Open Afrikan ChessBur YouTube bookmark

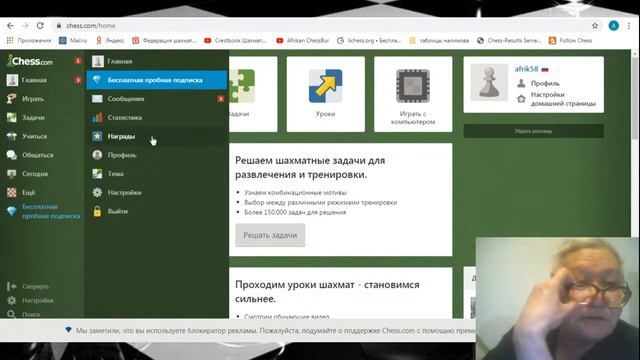point(303,40)
